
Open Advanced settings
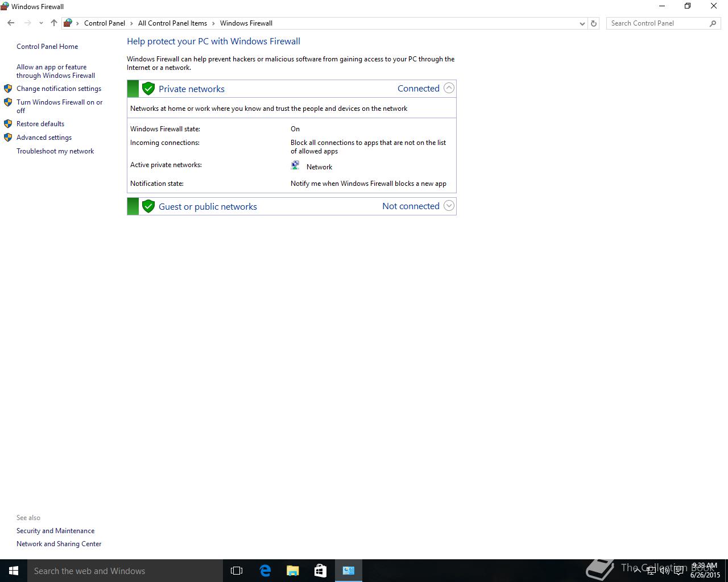(x=44, y=138)
